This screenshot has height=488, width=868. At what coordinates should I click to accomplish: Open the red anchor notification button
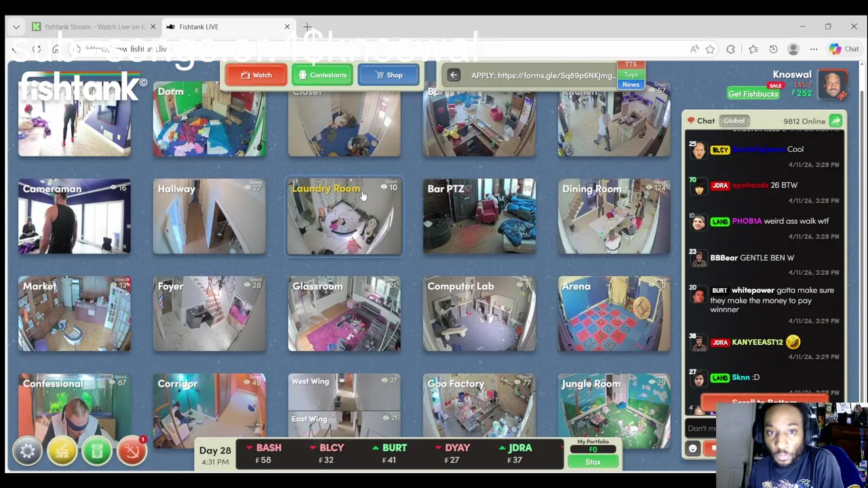pos(132,451)
